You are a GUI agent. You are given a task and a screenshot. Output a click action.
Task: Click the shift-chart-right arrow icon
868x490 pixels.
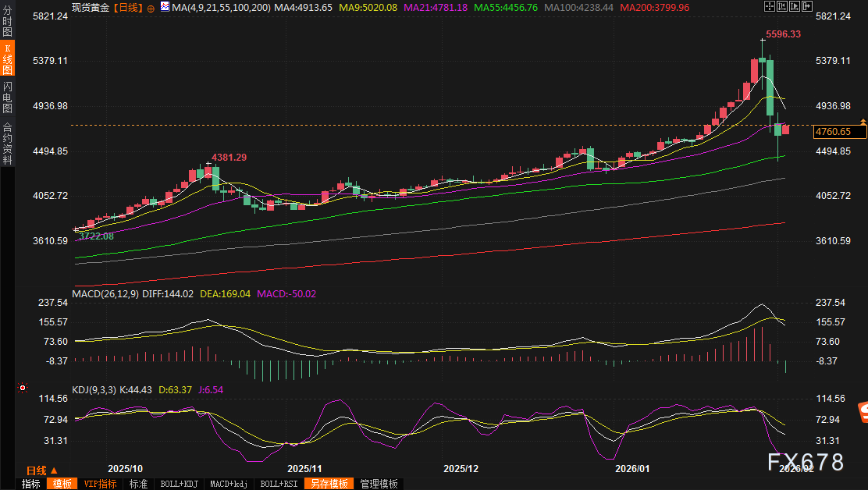[x=807, y=7]
